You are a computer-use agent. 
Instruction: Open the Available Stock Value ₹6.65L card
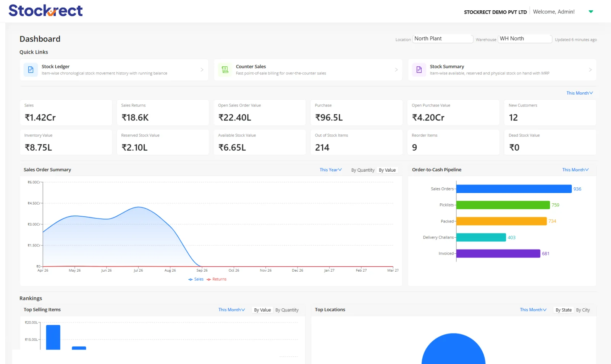point(260,142)
